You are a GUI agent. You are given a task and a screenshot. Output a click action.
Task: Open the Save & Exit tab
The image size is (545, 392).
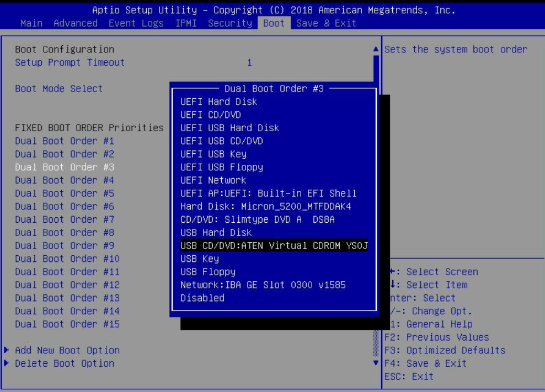click(326, 23)
